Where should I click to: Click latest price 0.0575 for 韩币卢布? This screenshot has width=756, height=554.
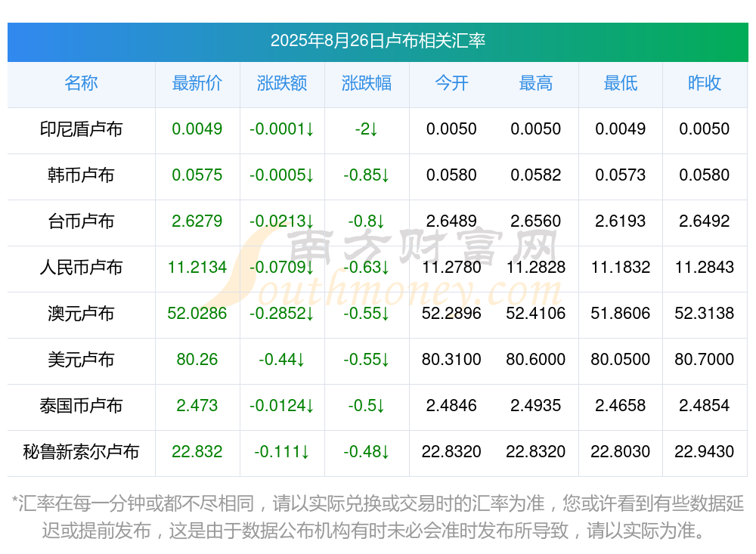(x=197, y=175)
